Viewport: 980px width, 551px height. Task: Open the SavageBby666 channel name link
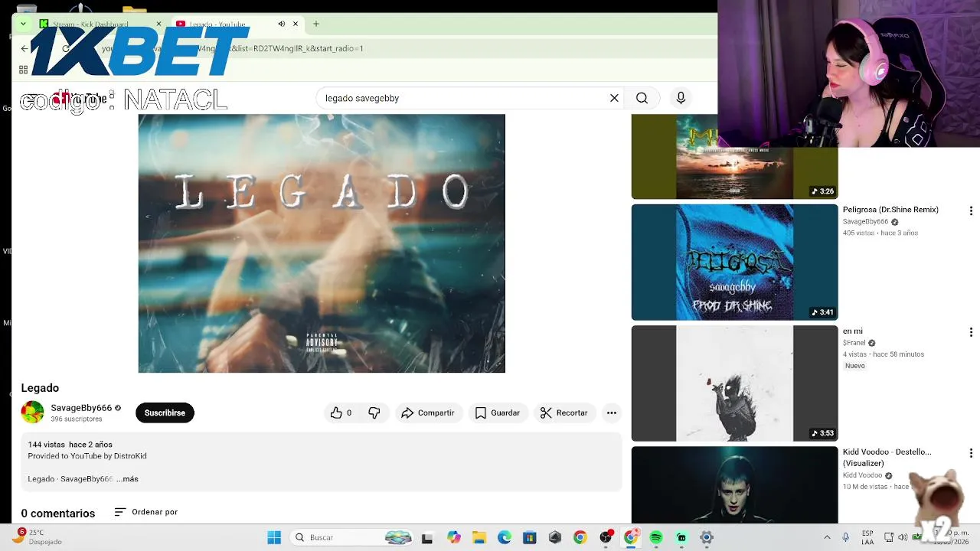[x=81, y=408]
